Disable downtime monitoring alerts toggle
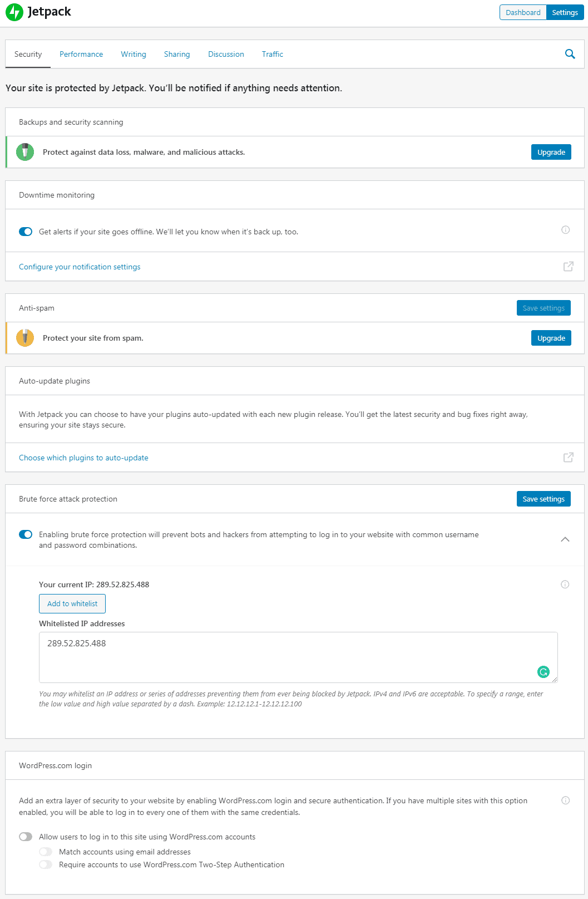The width and height of the screenshot is (588, 899). [x=26, y=232]
